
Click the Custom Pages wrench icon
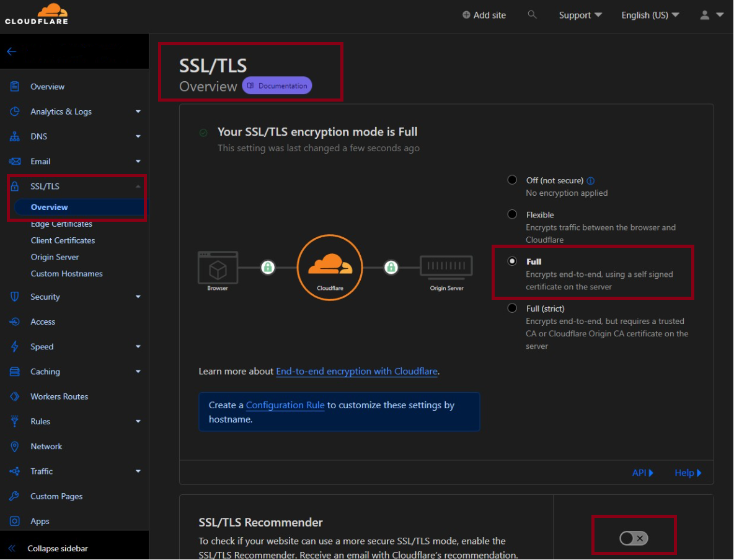coord(15,496)
